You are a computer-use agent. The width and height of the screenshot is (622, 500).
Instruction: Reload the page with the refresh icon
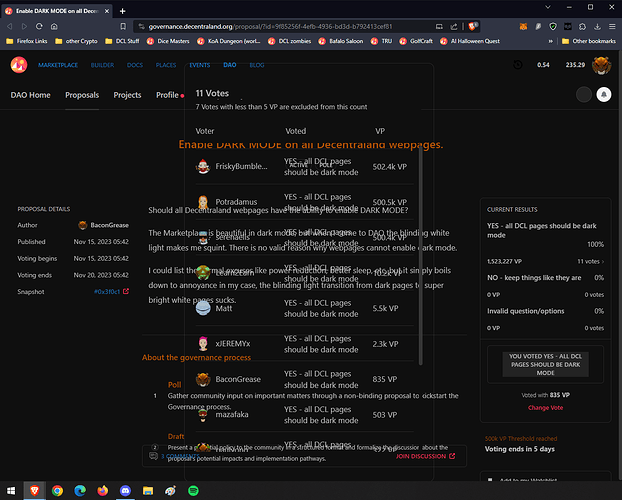pyautogui.click(x=39, y=27)
